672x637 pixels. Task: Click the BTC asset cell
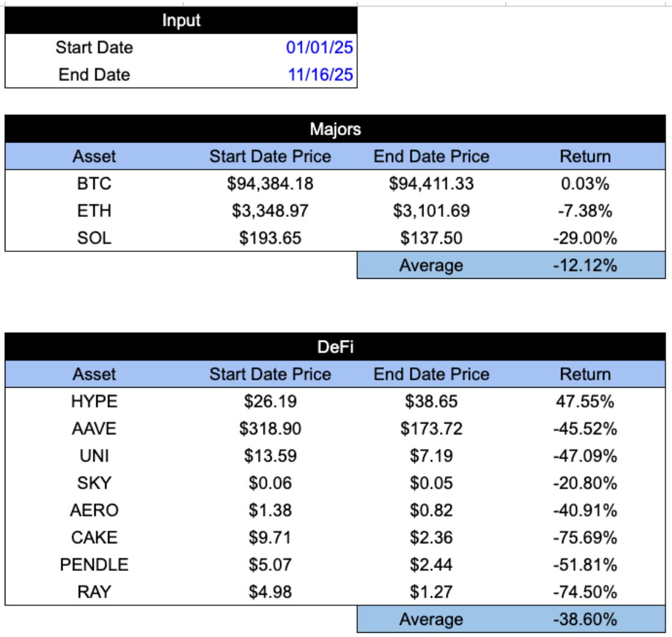pyautogui.click(x=94, y=184)
